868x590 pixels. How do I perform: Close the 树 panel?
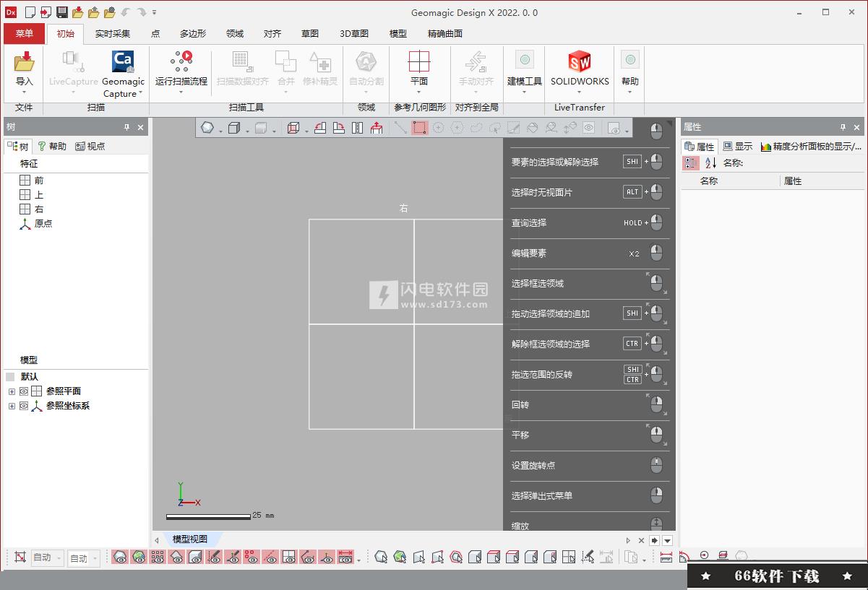(141, 127)
